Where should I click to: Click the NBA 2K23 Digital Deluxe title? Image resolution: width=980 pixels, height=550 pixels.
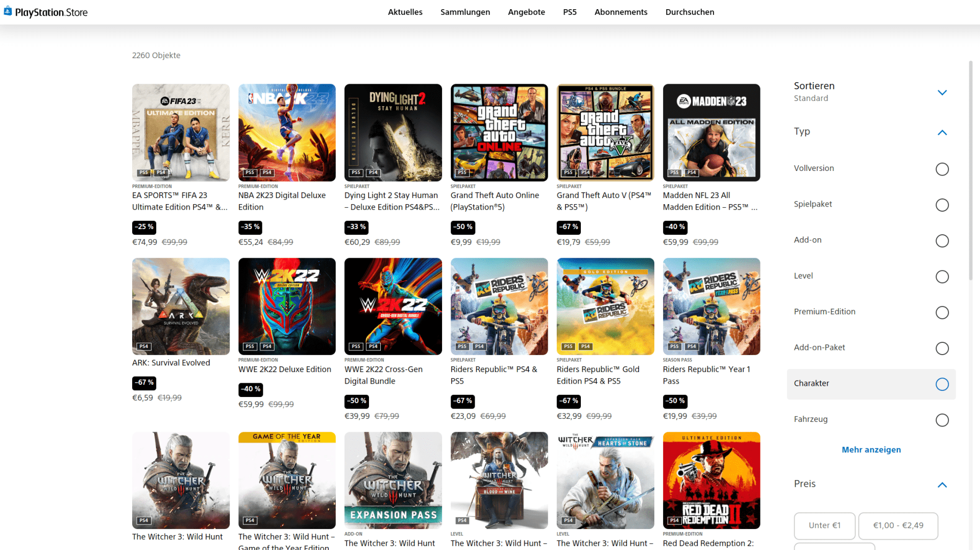pos(282,201)
